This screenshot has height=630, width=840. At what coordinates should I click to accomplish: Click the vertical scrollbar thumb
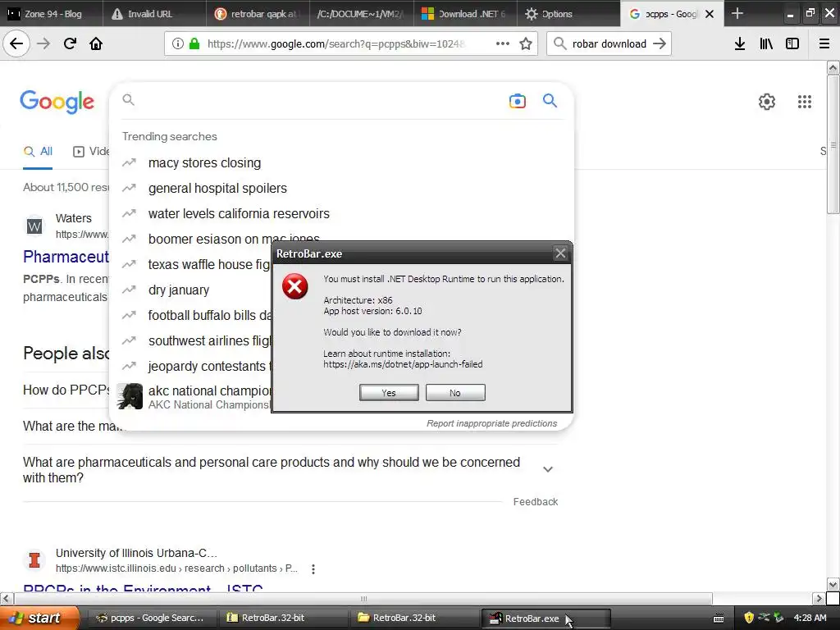pos(833,144)
